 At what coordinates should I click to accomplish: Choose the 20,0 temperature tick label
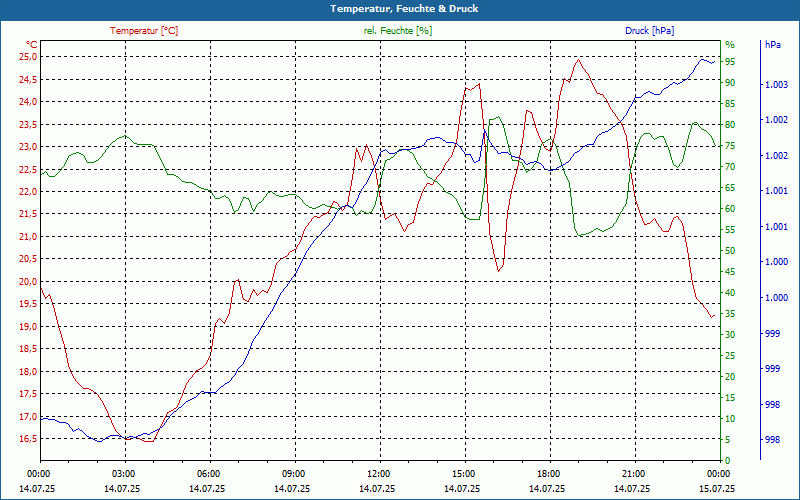[28, 281]
